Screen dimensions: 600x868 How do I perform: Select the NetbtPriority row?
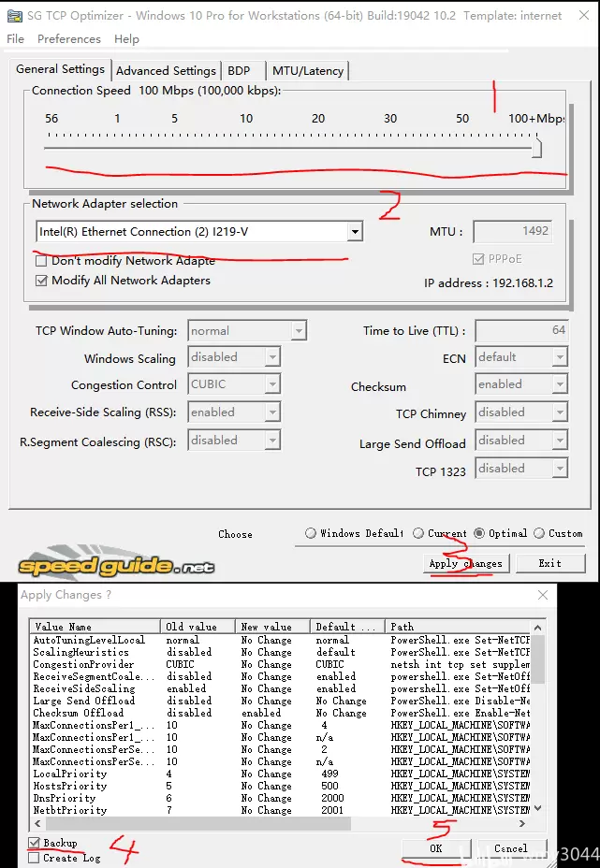[x=280, y=810]
